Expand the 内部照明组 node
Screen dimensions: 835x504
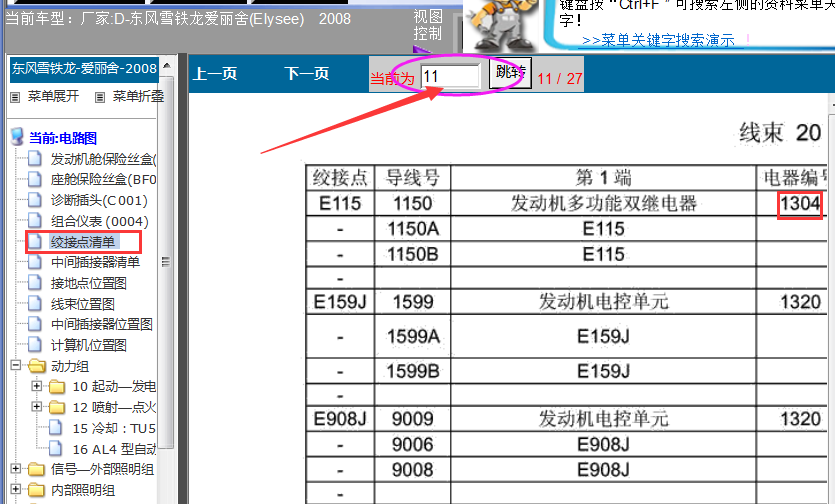pos(16,489)
